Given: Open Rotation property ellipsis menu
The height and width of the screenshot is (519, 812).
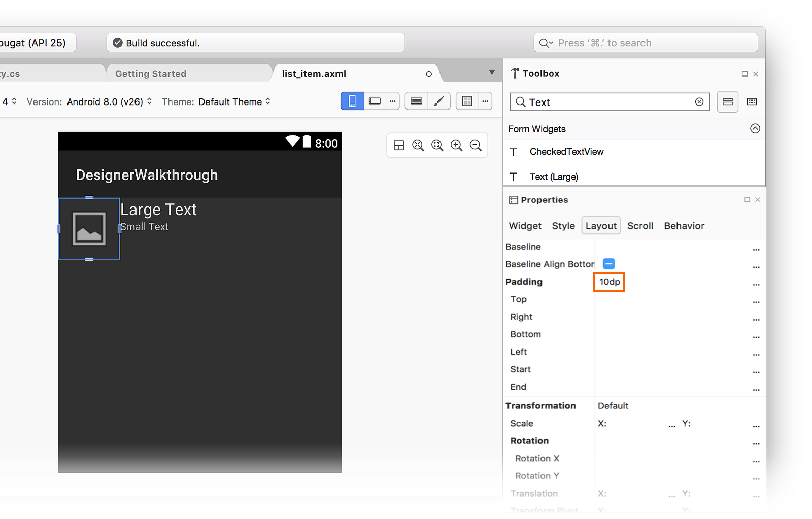Looking at the screenshot, I should 756,443.
